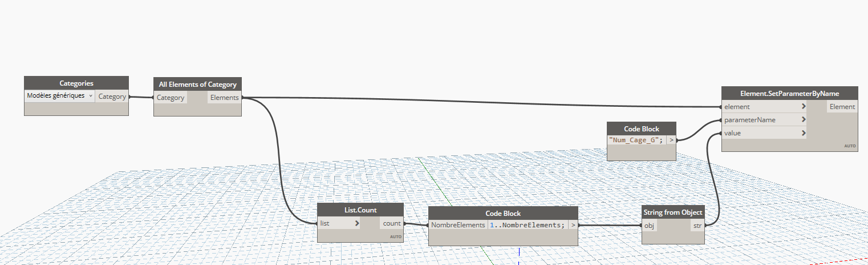The width and height of the screenshot is (868, 265).
Task: Select the Element.SetParameterByName node title
Action: coord(789,93)
